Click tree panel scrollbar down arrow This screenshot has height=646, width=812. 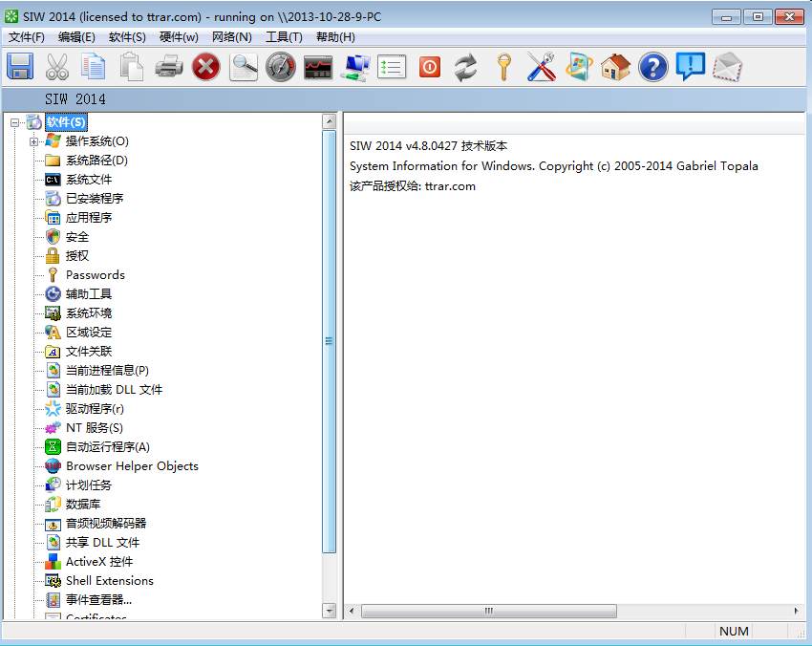tap(329, 611)
